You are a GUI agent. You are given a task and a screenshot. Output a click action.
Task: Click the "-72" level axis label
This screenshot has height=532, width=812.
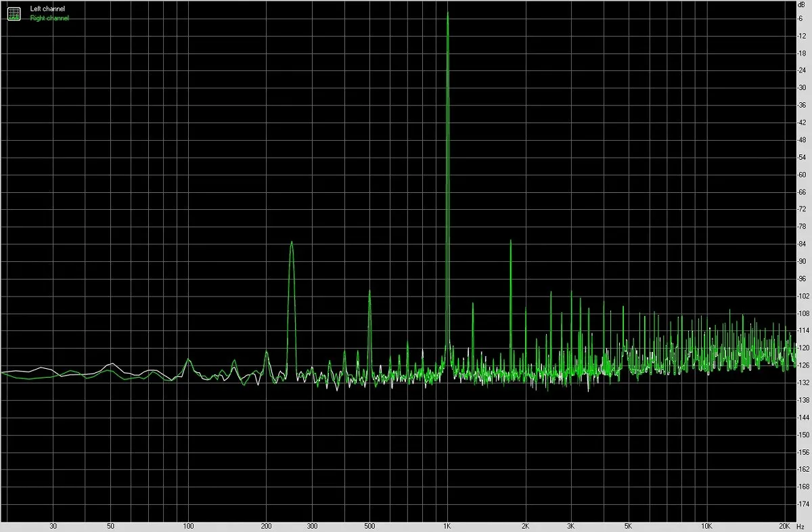click(x=803, y=209)
